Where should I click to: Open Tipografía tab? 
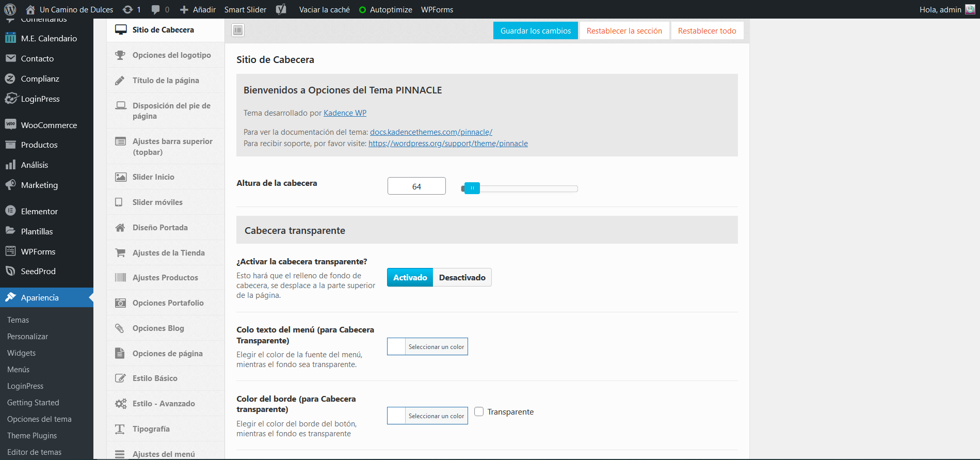tap(166, 429)
